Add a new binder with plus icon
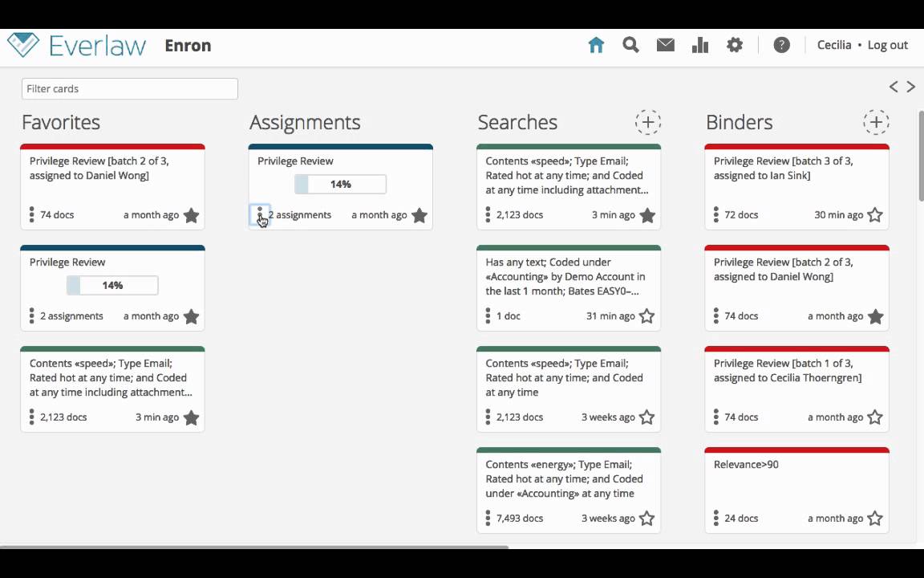This screenshot has height=578, width=924. (876, 122)
